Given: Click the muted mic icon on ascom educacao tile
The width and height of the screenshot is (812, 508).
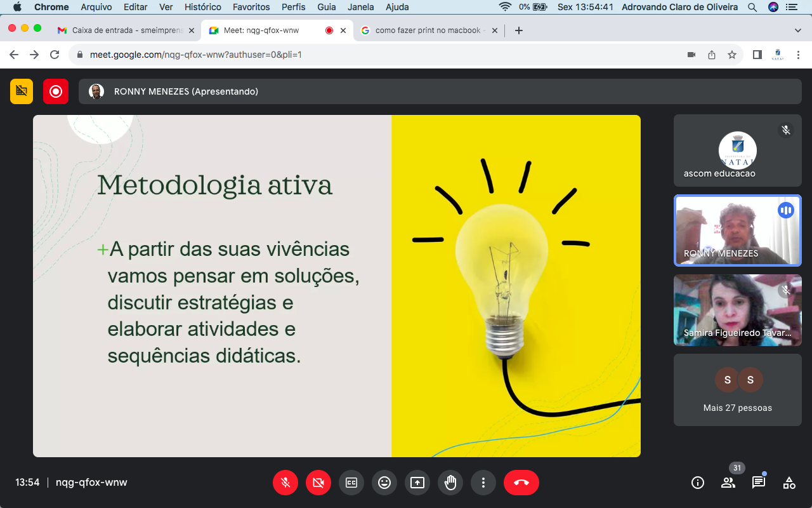Looking at the screenshot, I should pos(786,130).
